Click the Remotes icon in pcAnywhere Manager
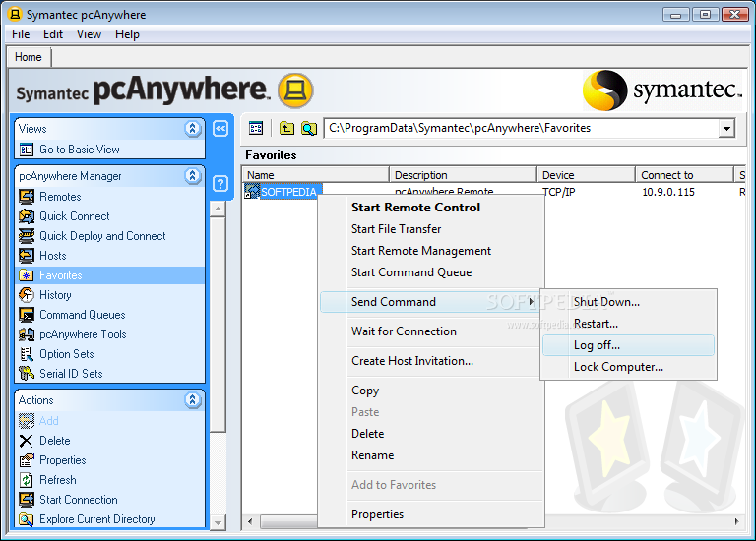 tap(27, 197)
